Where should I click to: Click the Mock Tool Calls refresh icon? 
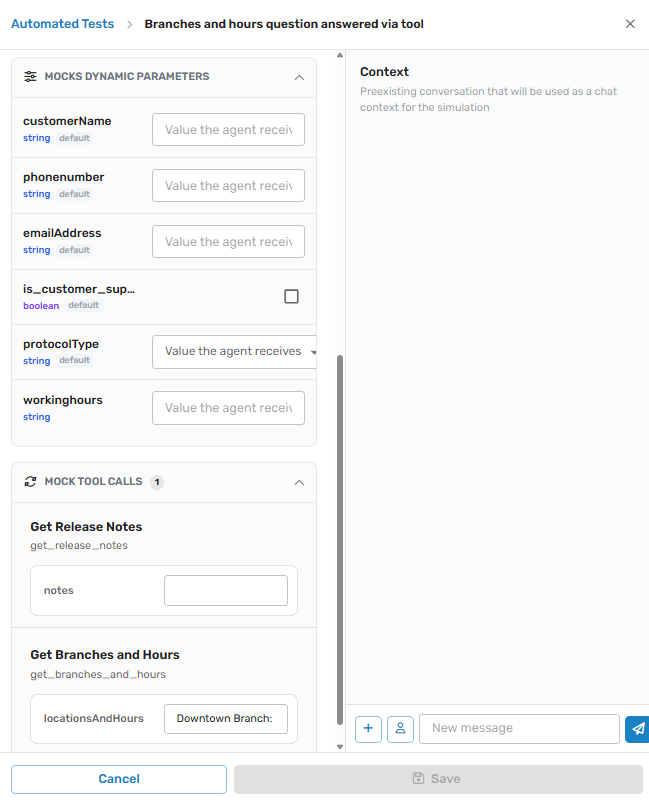30,482
